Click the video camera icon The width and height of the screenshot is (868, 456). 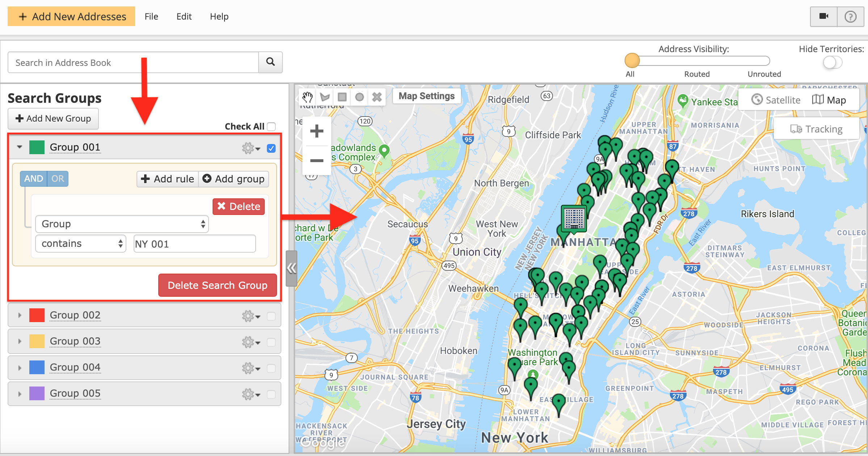824,16
